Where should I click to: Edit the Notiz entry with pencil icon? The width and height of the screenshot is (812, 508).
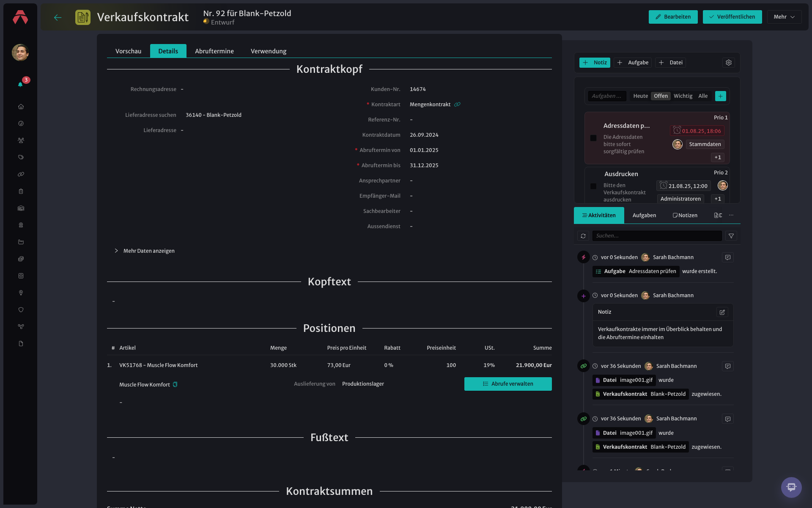722,312
